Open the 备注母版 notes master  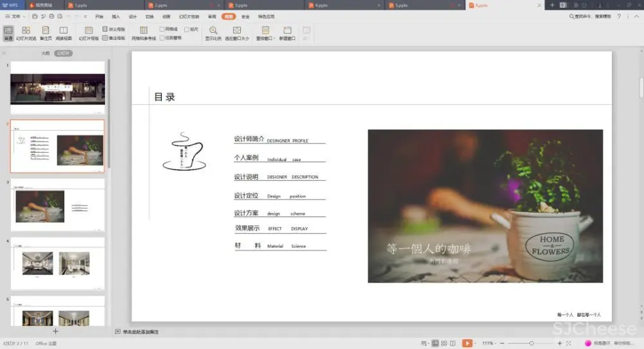[x=114, y=38]
